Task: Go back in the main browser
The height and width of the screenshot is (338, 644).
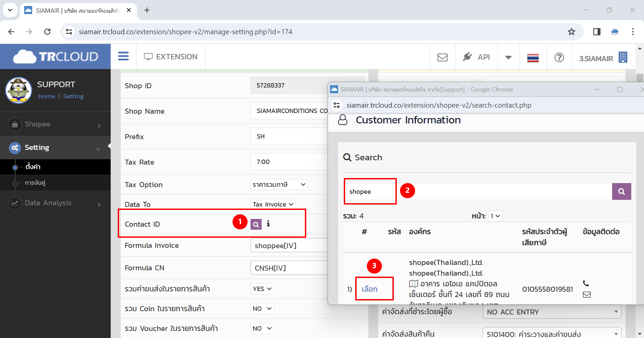Action: pyautogui.click(x=11, y=32)
